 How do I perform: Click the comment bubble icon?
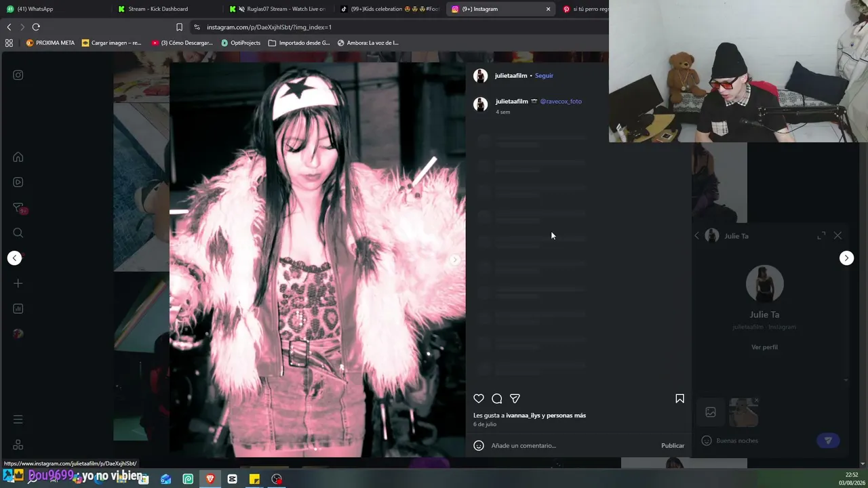pos(497,399)
